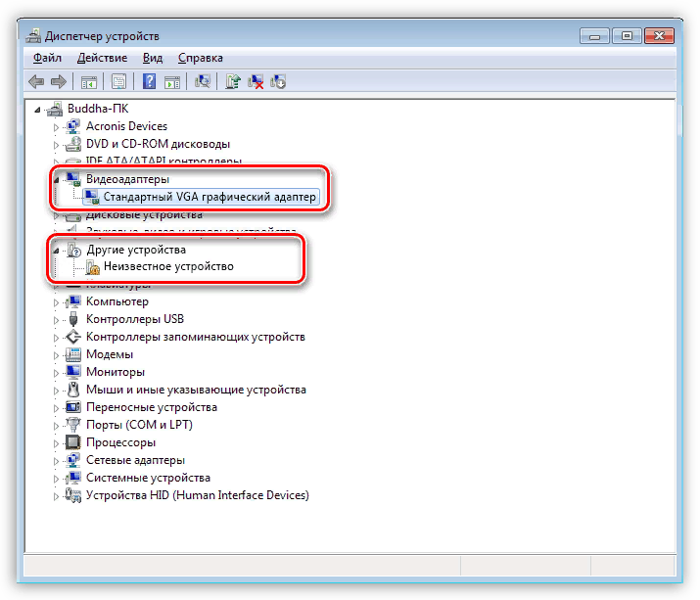Click the Контроллеры USB plug icon
The image size is (700, 600).
click(x=73, y=319)
